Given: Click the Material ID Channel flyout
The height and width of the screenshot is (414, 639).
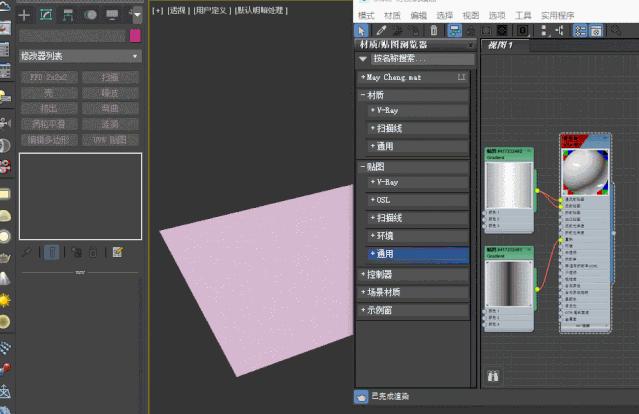Looking at the screenshot, I should (522, 31).
